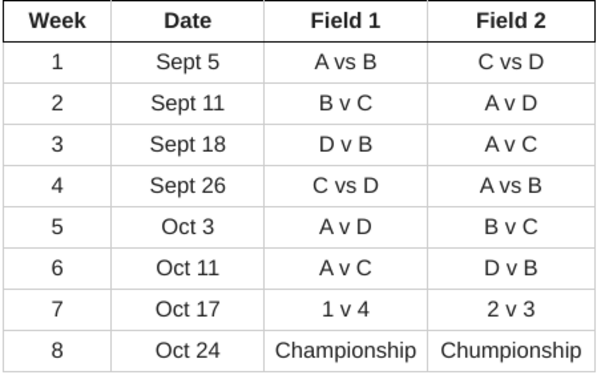Image resolution: width=601 pixels, height=375 pixels.
Task: Select the 1 v 4 cell
Action: [345, 310]
